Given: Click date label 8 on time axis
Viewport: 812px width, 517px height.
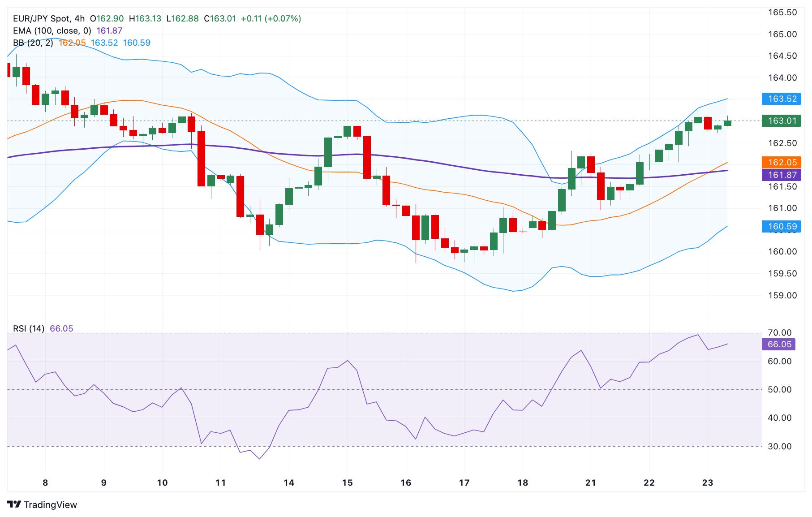Looking at the screenshot, I should pyautogui.click(x=45, y=483).
